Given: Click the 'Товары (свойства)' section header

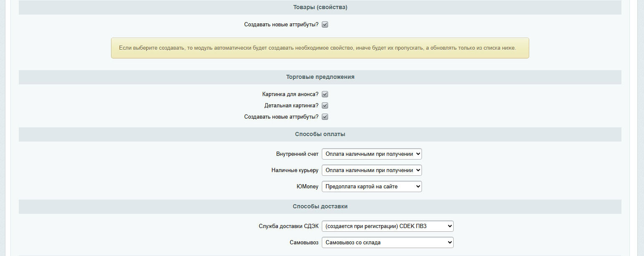Looking at the screenshot, I should (x=320, y=7).
